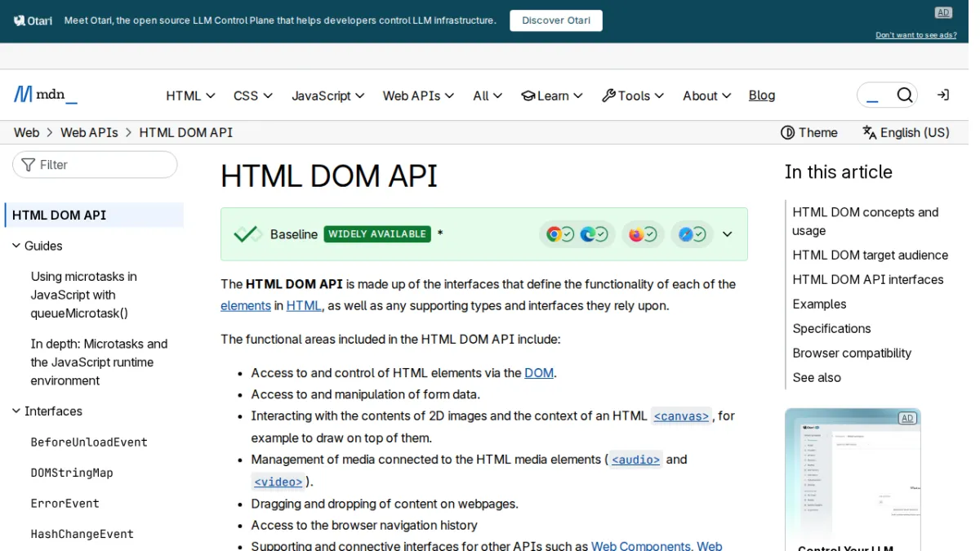Toggle the Theme switcher

809,132
